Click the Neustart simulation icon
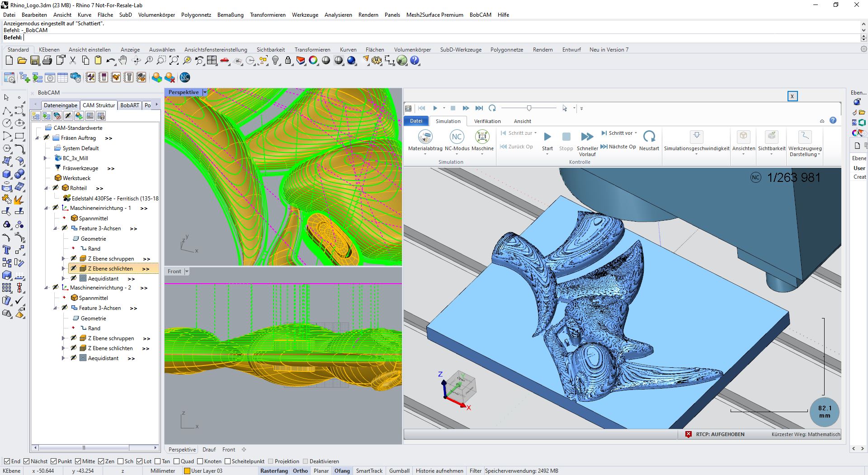The image size is (868, 475). click(x=649, y=137)
